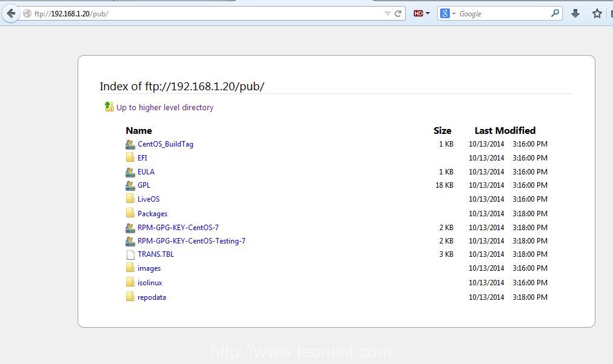Toggle bookmark with the star icon
This screenshot has width=613, height=364.
(x=597, y=13)
